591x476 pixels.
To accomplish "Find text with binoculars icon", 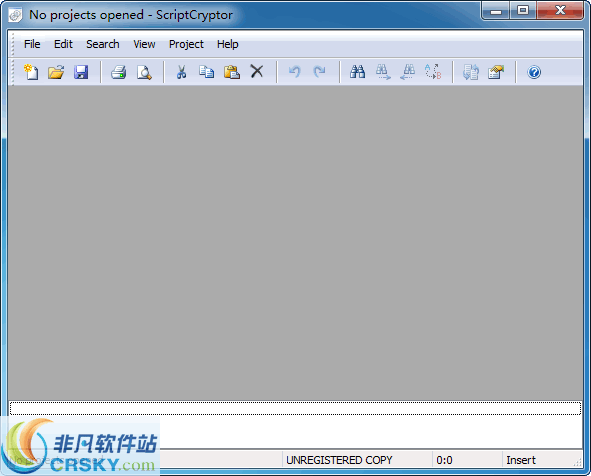I will point(357,72).
